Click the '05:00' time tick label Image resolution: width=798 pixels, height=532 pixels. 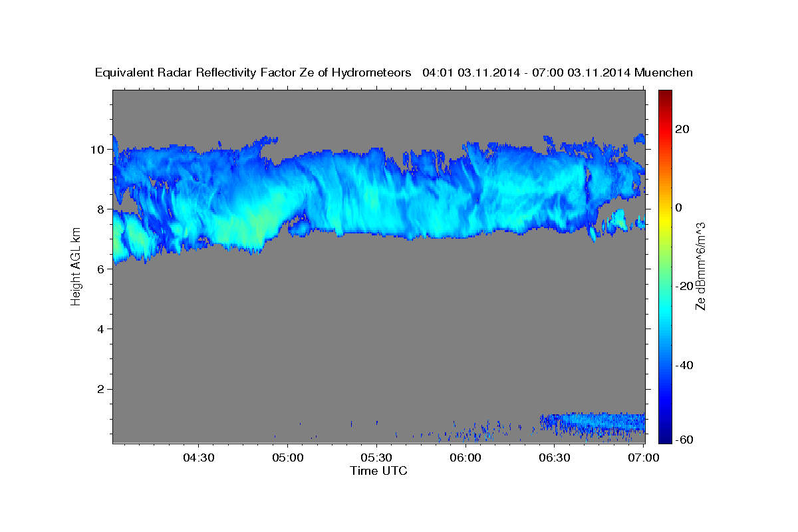(288, 458)
